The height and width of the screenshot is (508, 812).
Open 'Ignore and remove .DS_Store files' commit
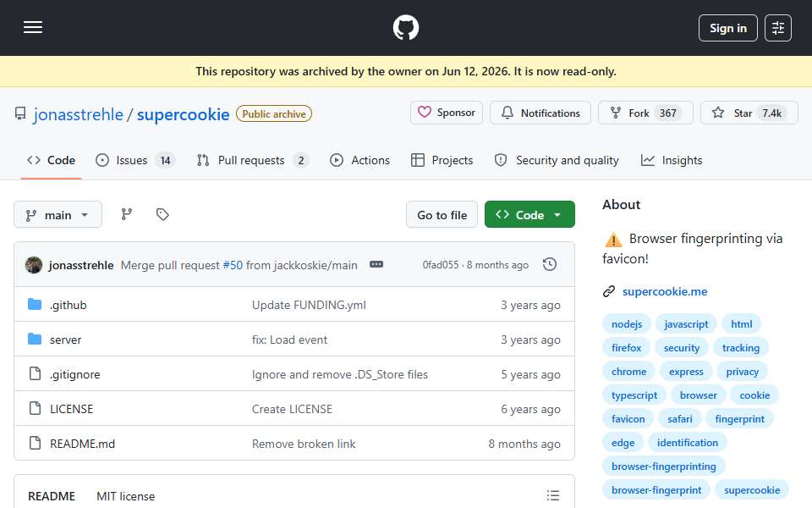pos(340,374)
